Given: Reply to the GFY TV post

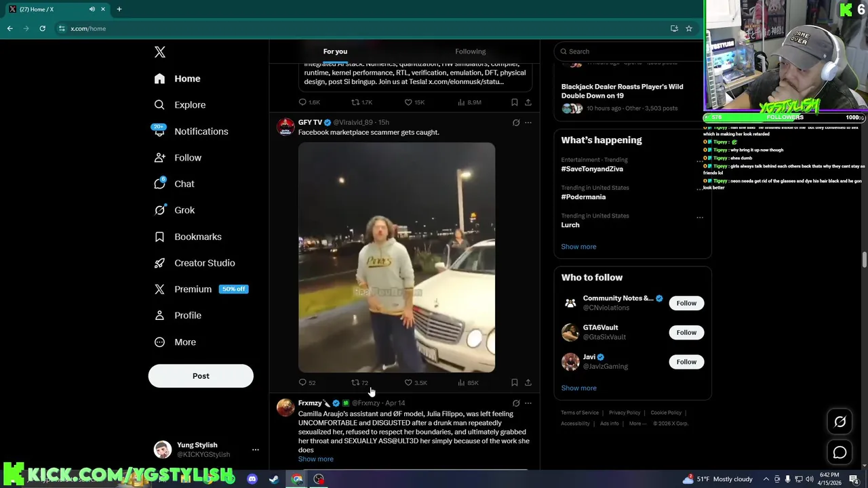Looking at the screenshot, I should pyautogui.click(x=307, y=383).
